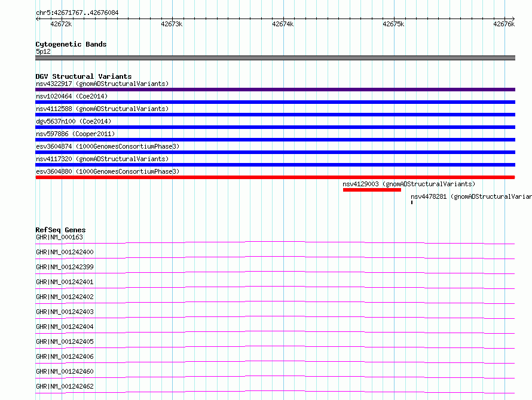532x400 pixels.
Task: Open GHR|NM_001242405 transcript
Action: [x=65, y=341]
